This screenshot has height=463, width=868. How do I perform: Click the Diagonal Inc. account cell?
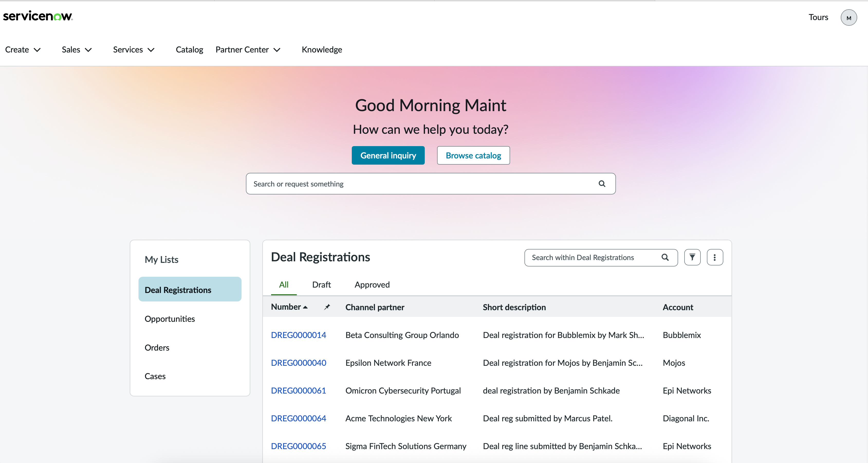686,418
